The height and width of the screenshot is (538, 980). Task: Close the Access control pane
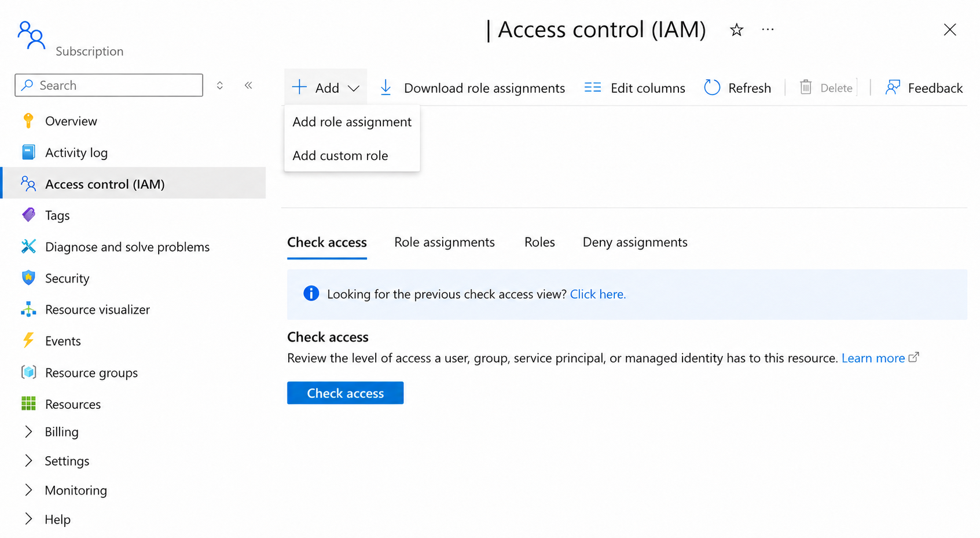tap(950, 30)
